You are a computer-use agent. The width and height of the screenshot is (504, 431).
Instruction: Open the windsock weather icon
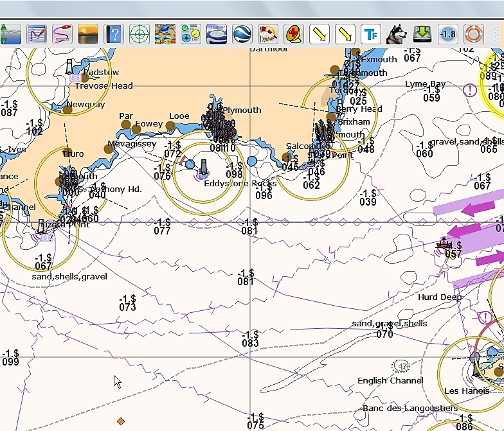[267, 34]
